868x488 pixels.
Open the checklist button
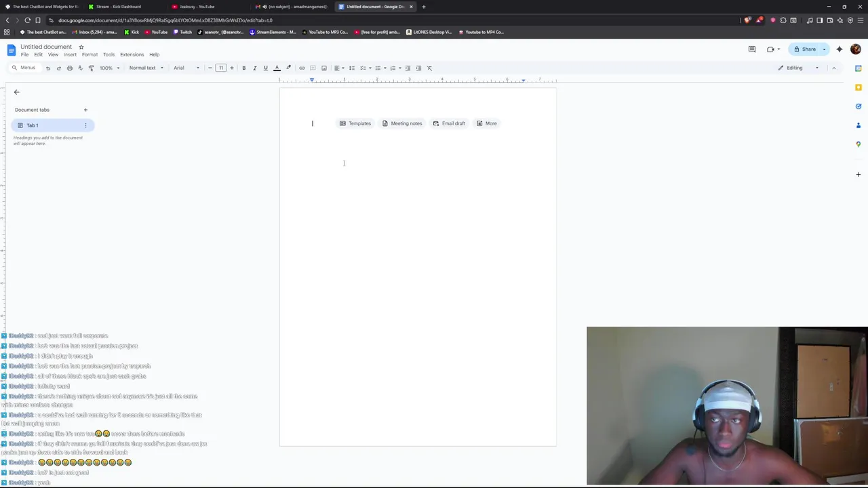[x=363, y=68]
